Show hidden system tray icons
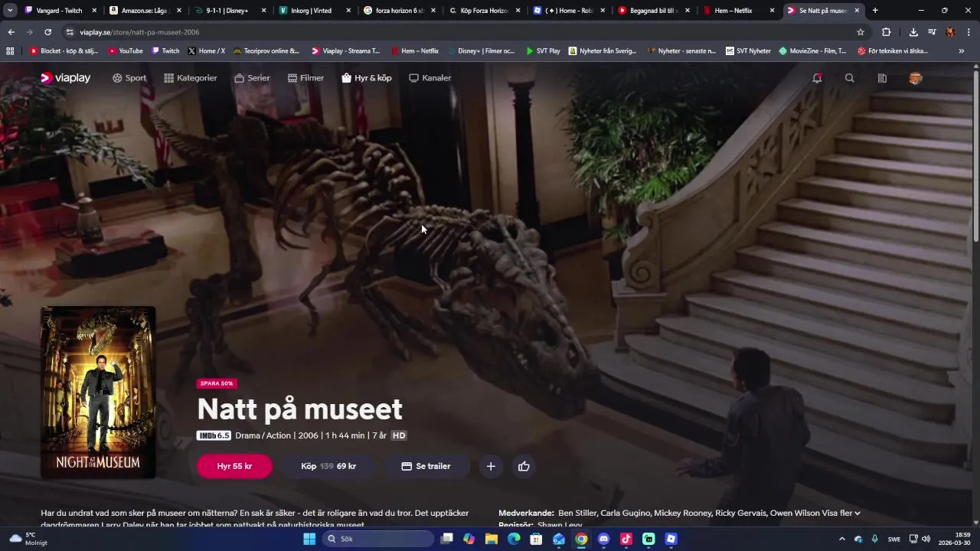The width and height of the screenshot is (980, 551). pos(842,539)
